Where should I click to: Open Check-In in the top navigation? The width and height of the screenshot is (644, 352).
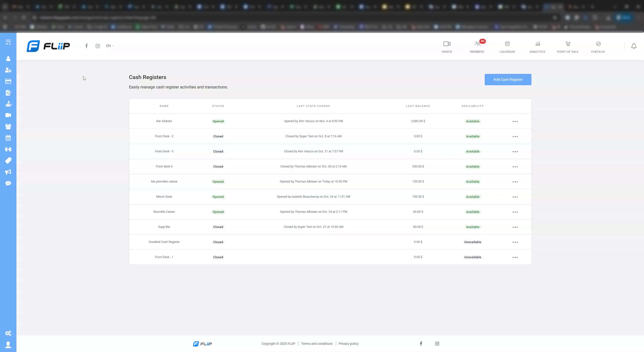[598, 47]
